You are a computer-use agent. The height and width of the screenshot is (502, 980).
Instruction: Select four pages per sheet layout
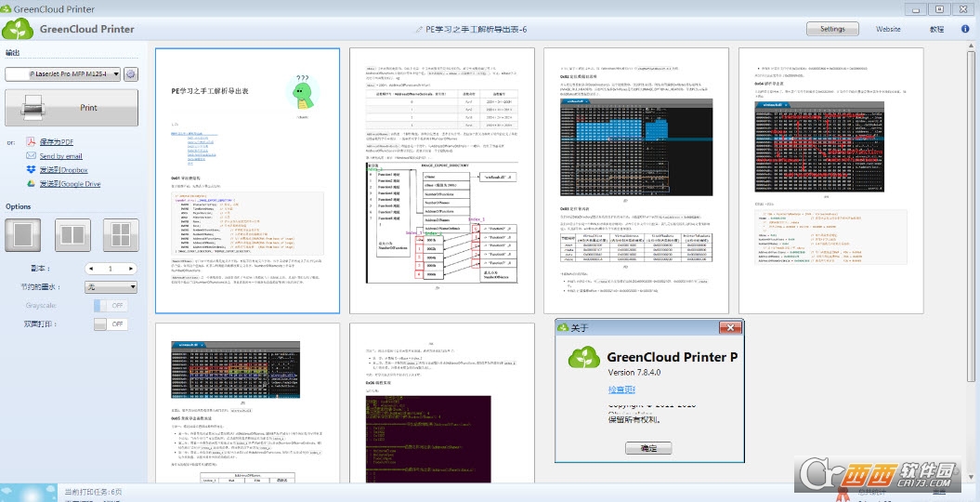[x=119, y=235]
